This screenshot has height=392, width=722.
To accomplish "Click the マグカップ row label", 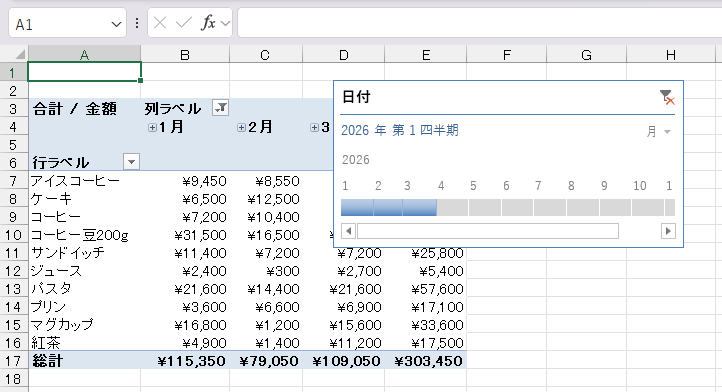I will point(62,325).
